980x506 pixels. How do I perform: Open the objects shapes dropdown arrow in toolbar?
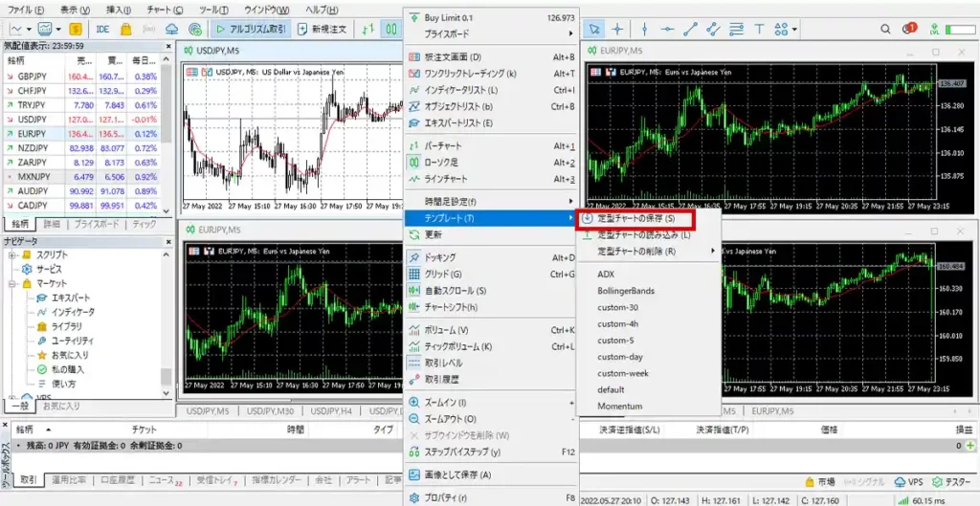[795, 29]
